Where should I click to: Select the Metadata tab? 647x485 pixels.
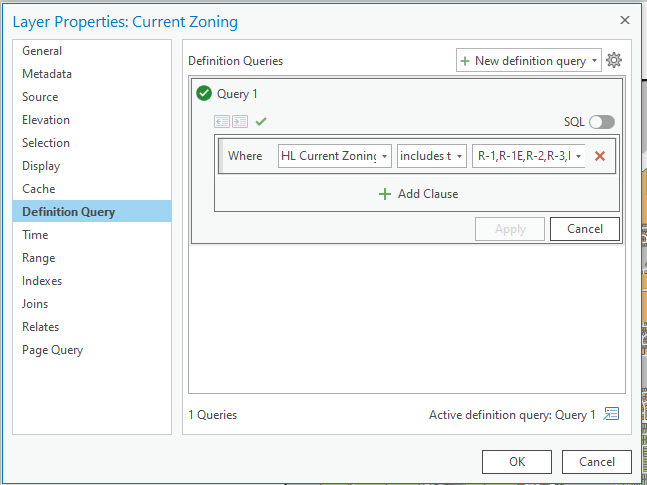(92, 74)
